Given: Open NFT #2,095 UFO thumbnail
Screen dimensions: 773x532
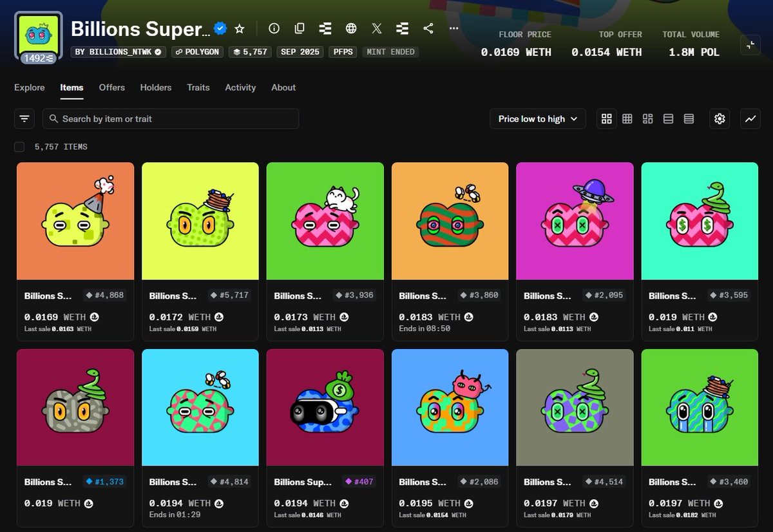Looking at the screenshot, I should point(575,221).
